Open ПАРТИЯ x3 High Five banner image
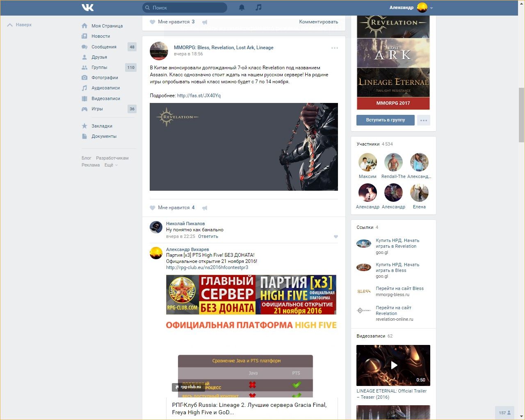The image size is (525, 420). 251,295
